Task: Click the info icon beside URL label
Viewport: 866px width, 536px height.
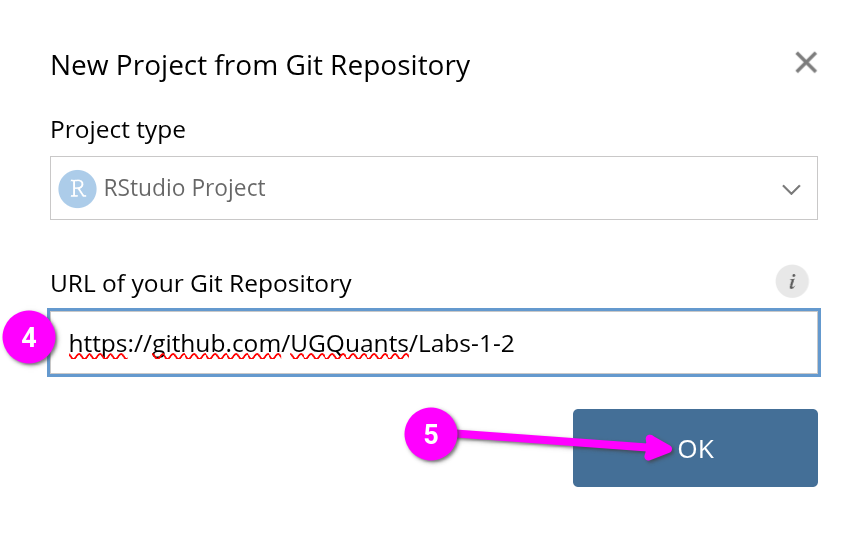Action: pos(792,282)
